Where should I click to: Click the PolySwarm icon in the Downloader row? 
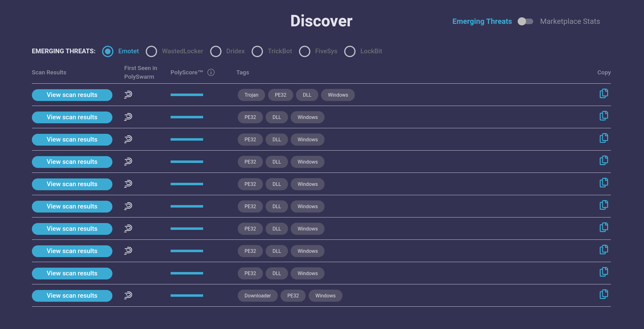[x=128, y=295]
